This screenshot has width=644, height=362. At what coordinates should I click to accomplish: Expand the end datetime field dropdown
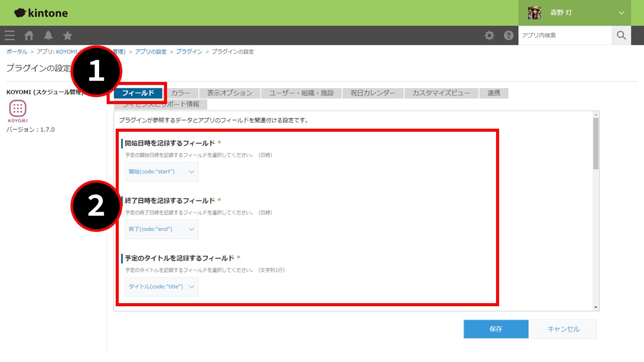pos(162,229)
